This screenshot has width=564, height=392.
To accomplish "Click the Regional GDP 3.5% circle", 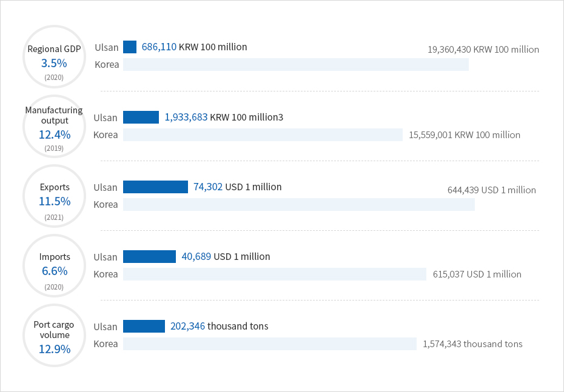I will (x=55, y=56).
